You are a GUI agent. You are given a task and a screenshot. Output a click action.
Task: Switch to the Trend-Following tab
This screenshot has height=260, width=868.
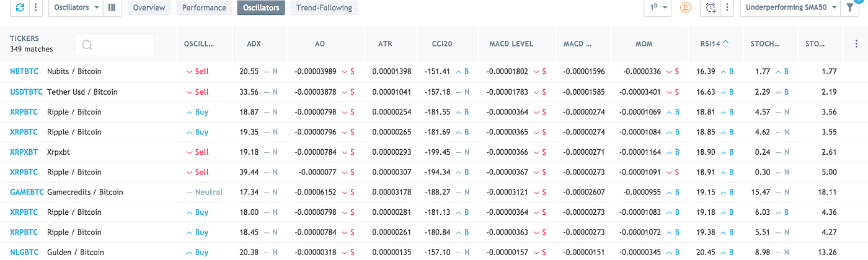324,7
